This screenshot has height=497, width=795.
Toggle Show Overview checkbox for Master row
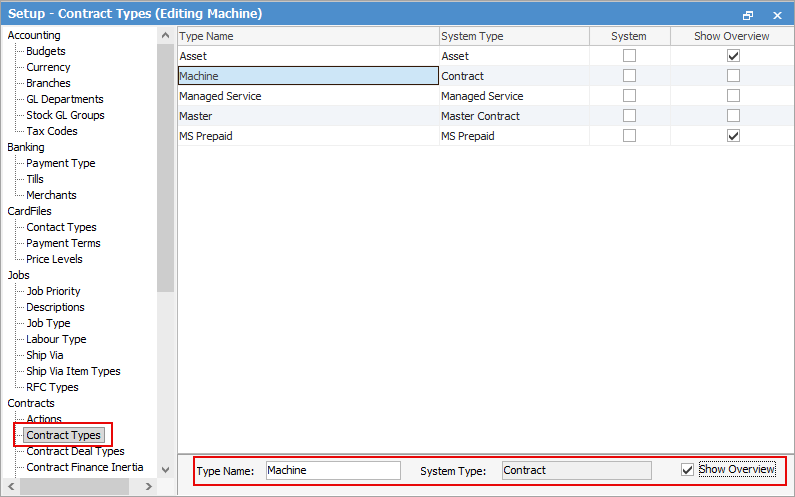733,116
